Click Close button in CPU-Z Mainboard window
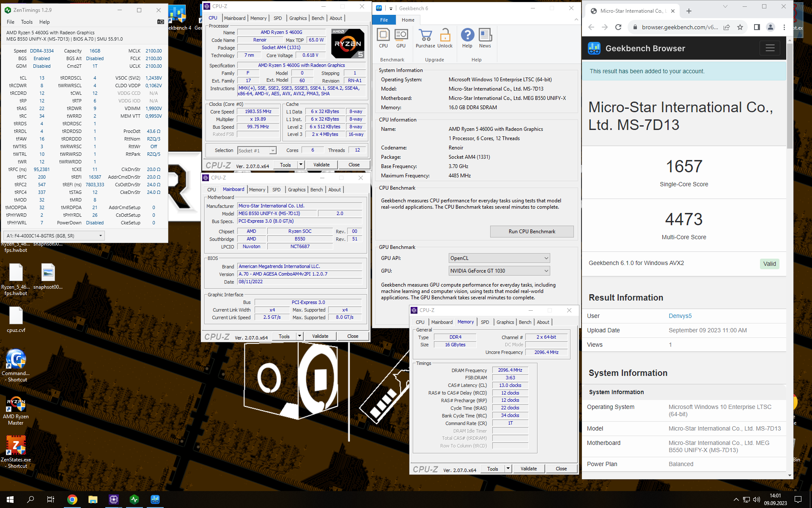 (353, 336)
